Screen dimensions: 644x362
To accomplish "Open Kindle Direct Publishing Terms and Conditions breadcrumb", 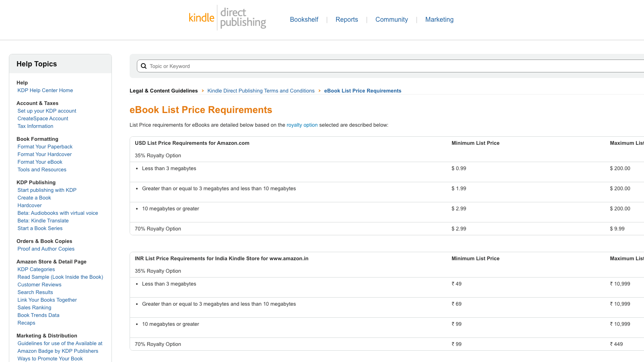I will pos(261,91).
